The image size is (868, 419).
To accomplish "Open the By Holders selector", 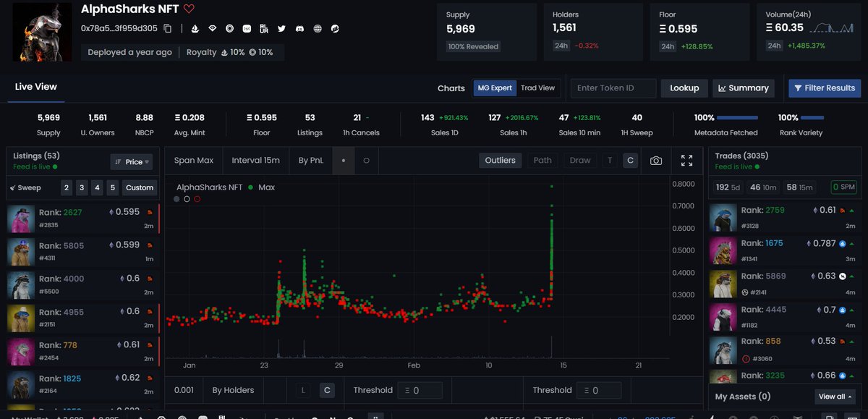I will point(233,390).
